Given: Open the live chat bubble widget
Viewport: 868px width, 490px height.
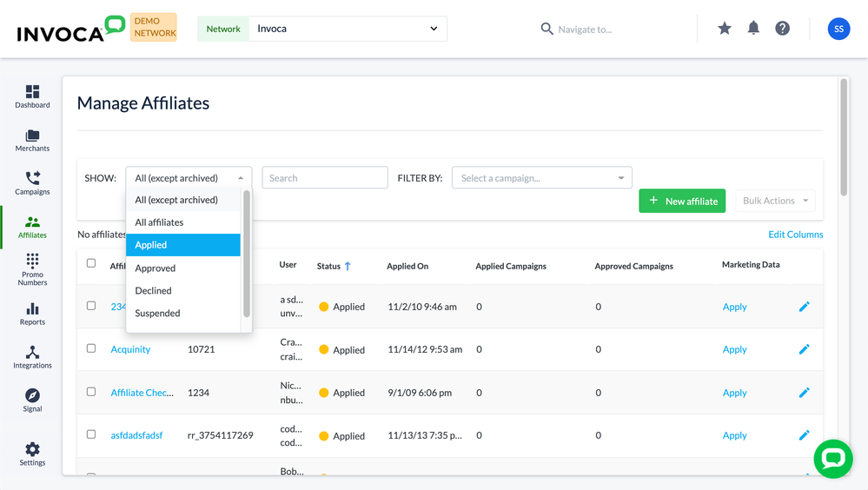Looking at the screenshot, I should tap(832, 459).
